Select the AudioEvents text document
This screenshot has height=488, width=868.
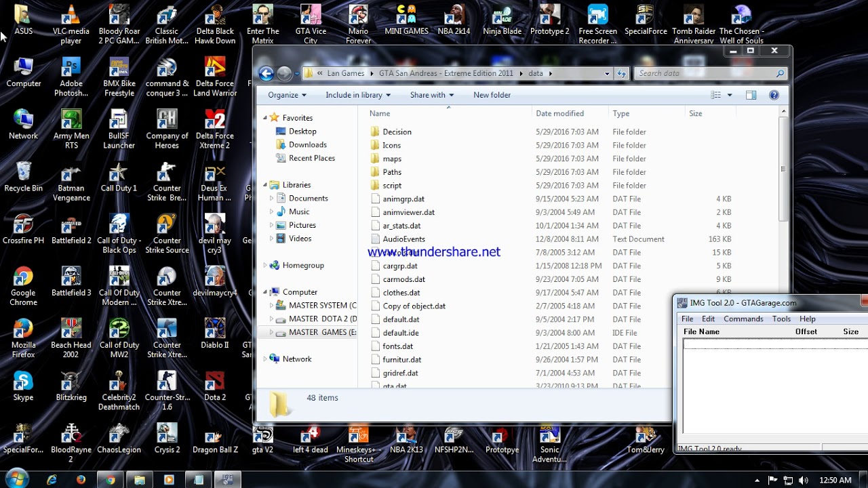(x=403, y=239)
